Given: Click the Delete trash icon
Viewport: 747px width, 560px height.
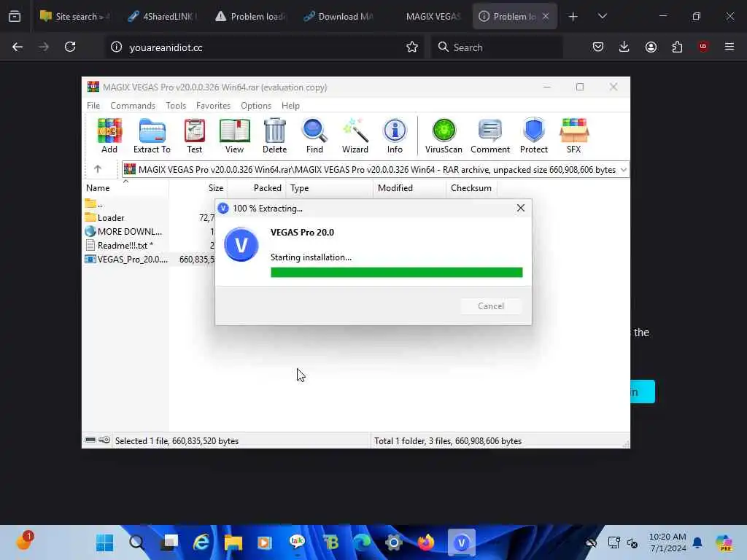Looking at the screenshot, I should [x=275, y=136].
